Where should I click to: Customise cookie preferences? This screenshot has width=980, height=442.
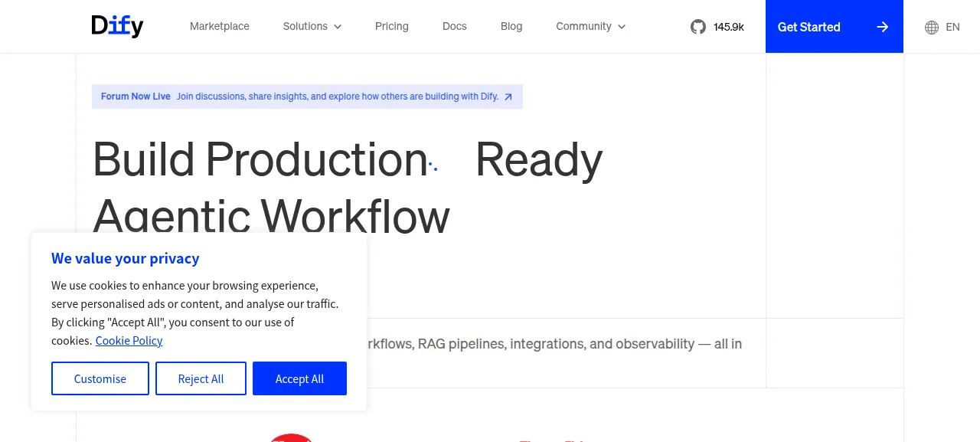click(x=100, y=378)
